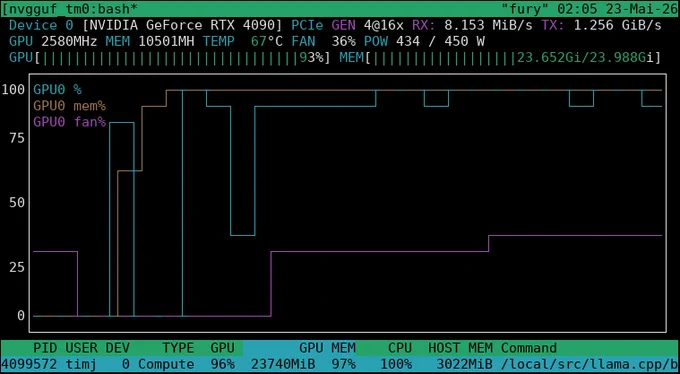Click the GPU0 fan% legend entry

tap(69, 122)
